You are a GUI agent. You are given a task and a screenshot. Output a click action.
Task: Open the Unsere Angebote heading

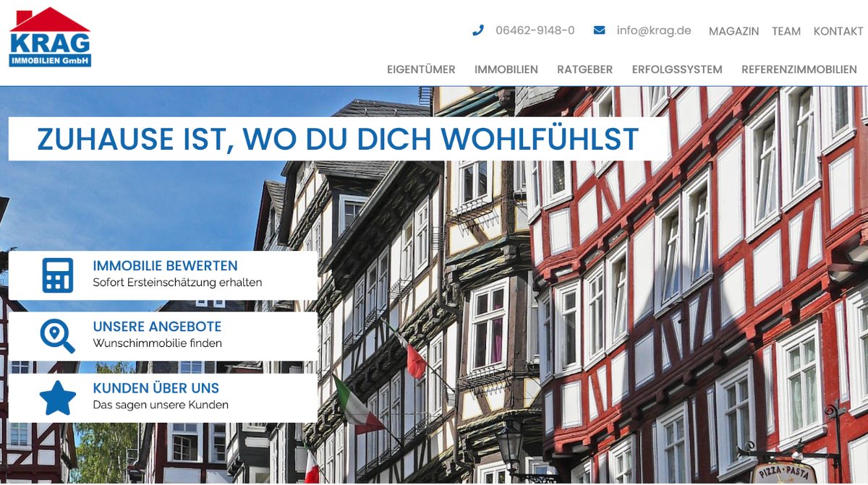click(x=157, y=327)
